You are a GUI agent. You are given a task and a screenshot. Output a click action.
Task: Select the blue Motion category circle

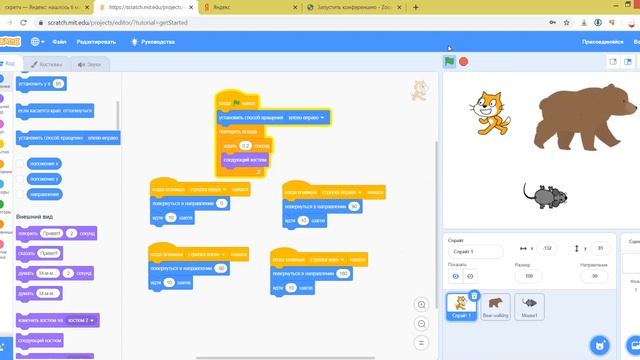click(x=2, y=78)
